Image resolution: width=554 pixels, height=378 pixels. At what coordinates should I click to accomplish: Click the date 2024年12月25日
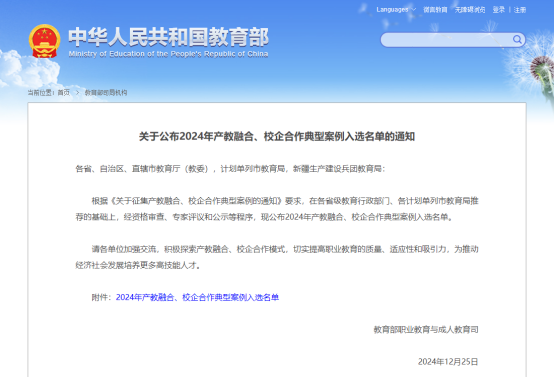click(448, 362)
